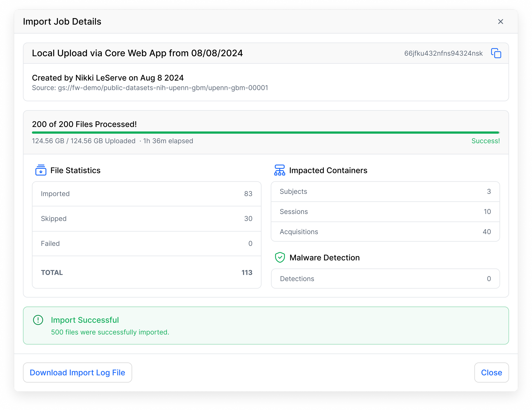Select the Skipped files row
Screen dimensions: 532x410
(146, 218)
